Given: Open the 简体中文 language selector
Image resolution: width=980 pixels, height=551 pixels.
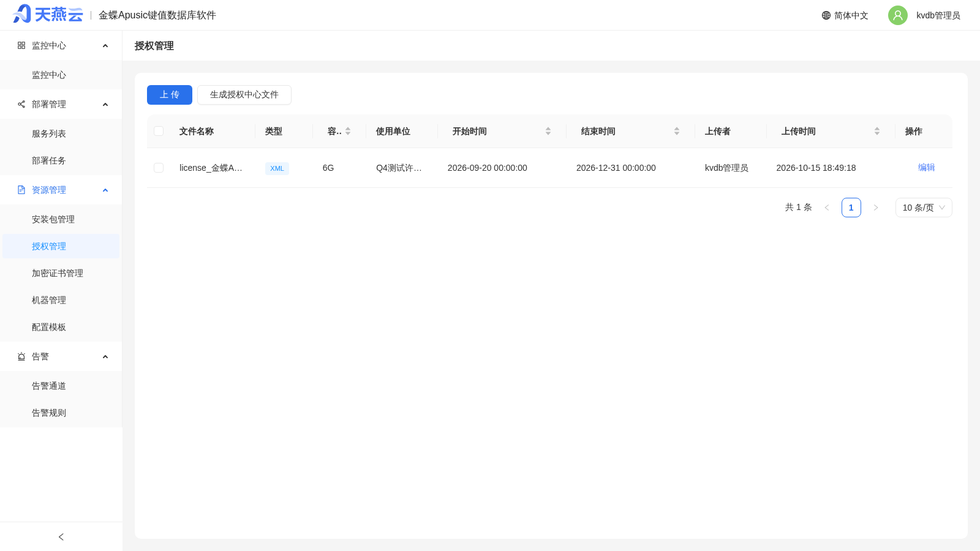Looking at the screenshot, I should [x=845, y=15].
